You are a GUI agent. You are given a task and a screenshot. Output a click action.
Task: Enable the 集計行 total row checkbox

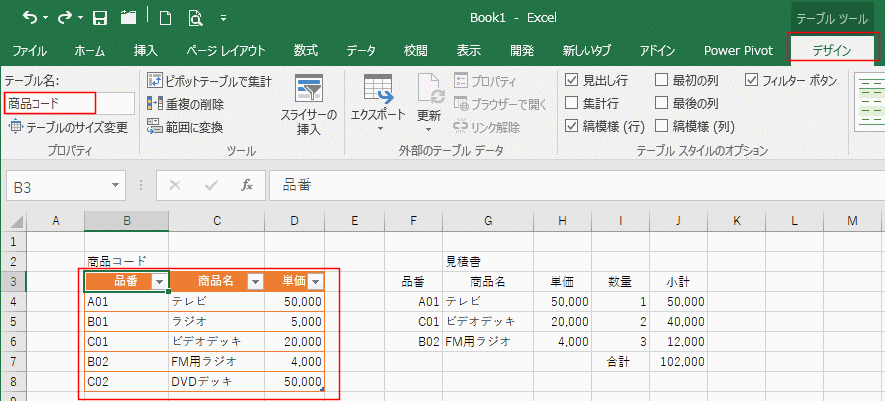[571, 103]
